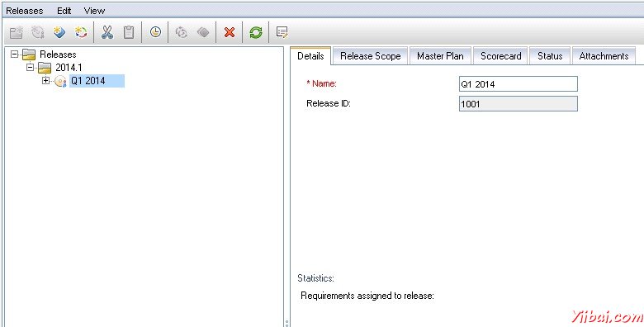Click the New Release Folder toolbar icon
The image size is (644, 327).
pos(17,32)
